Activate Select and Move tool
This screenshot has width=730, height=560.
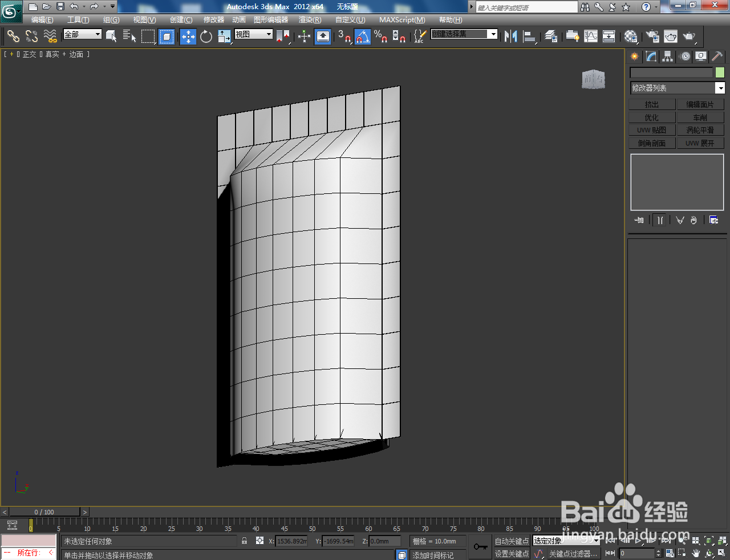(x=188, y=36)
